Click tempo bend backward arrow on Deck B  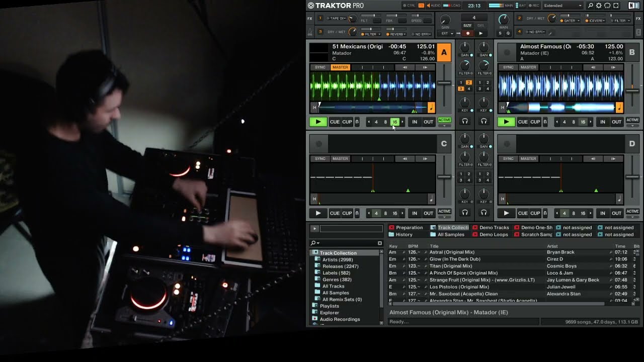pos(593,67)
